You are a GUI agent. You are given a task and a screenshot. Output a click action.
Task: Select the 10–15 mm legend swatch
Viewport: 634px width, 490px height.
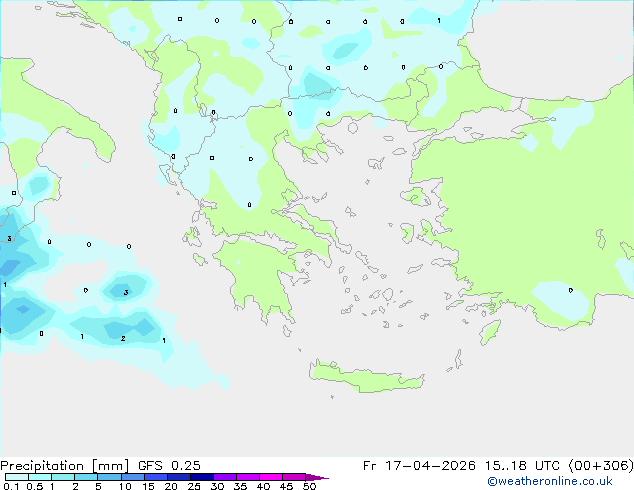pyautogui.click(x=132, y=477)
